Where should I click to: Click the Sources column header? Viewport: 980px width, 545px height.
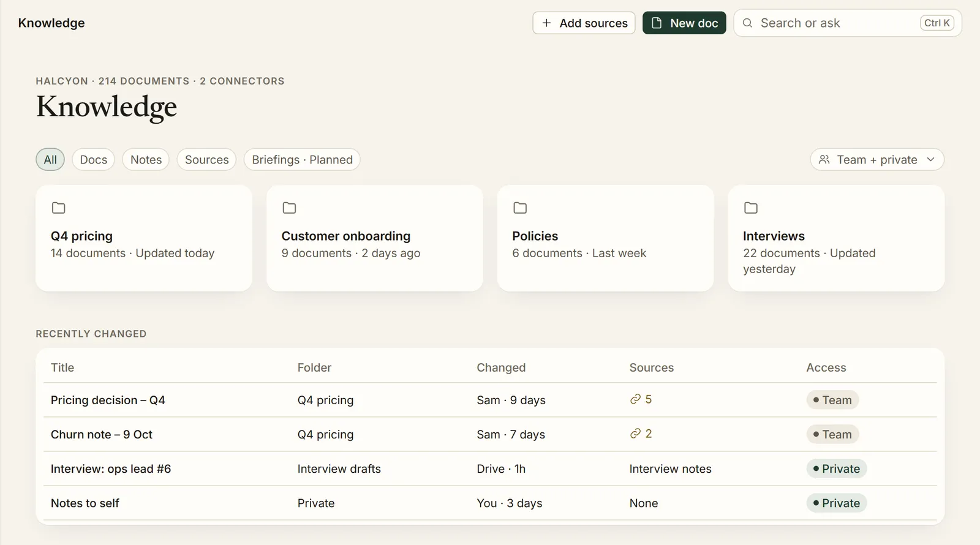click(x=652, y=368)
